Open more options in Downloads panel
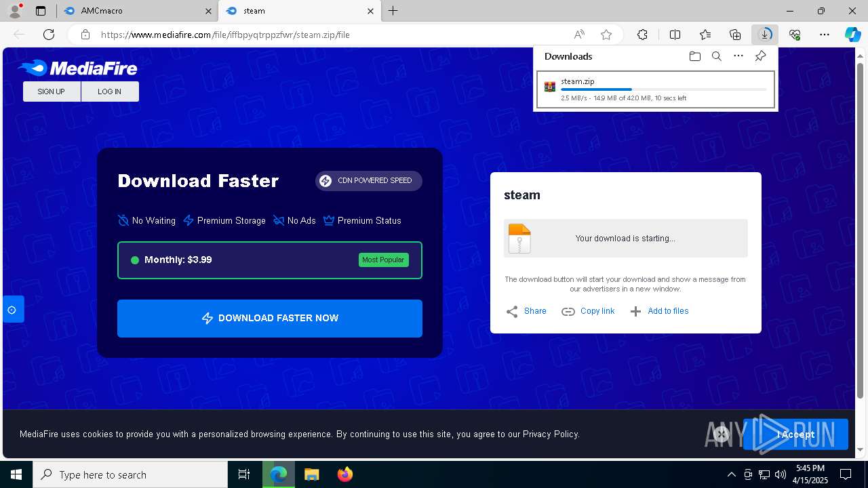The image size is (868, 488). pos(738,56)
